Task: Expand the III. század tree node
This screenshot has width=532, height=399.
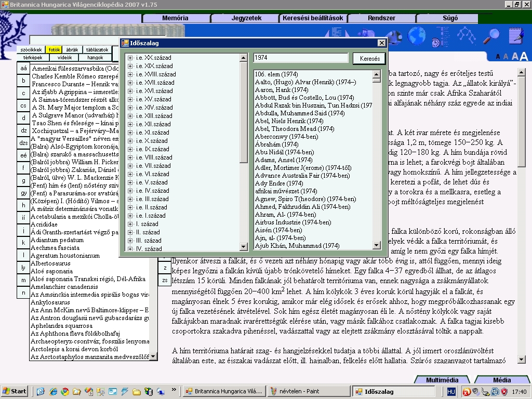Action: click(130, 241)
